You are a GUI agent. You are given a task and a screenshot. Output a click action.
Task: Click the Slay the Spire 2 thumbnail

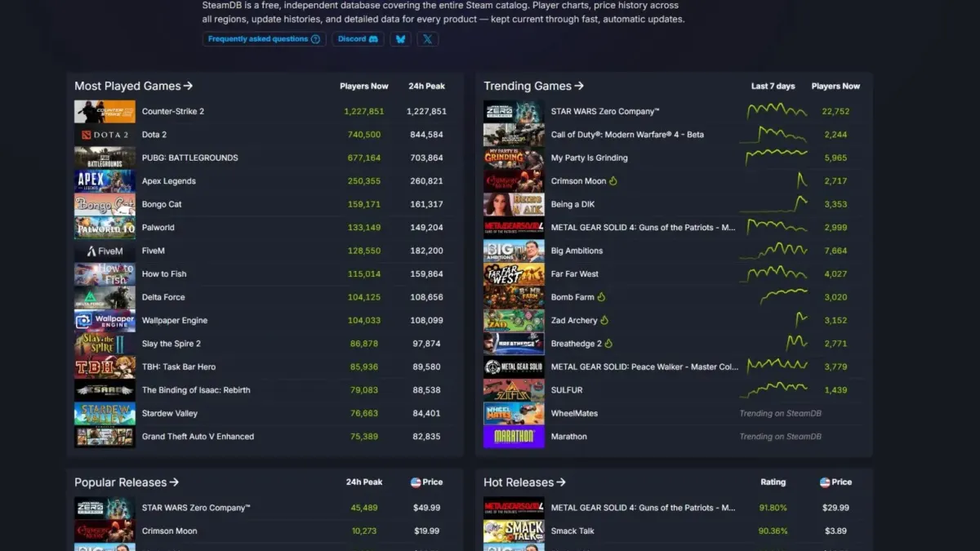pos(105,344)
